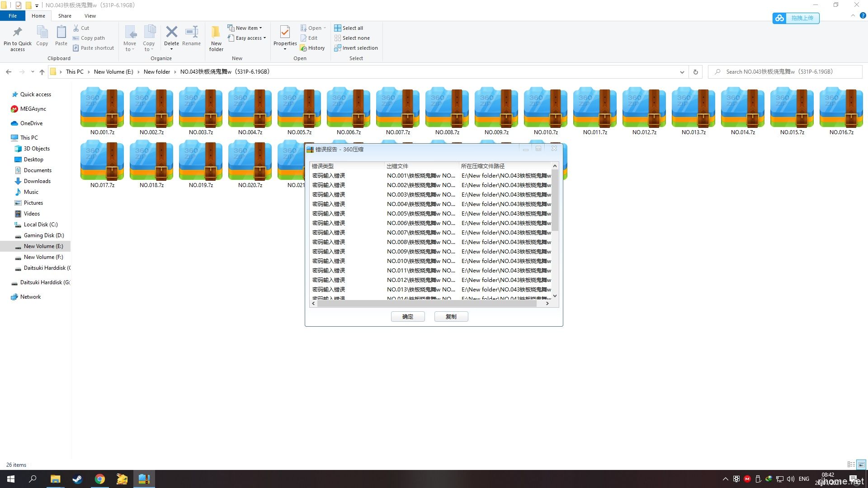Select MEGAsync in navigation pane
868x488 pixels.
point(33,109)
